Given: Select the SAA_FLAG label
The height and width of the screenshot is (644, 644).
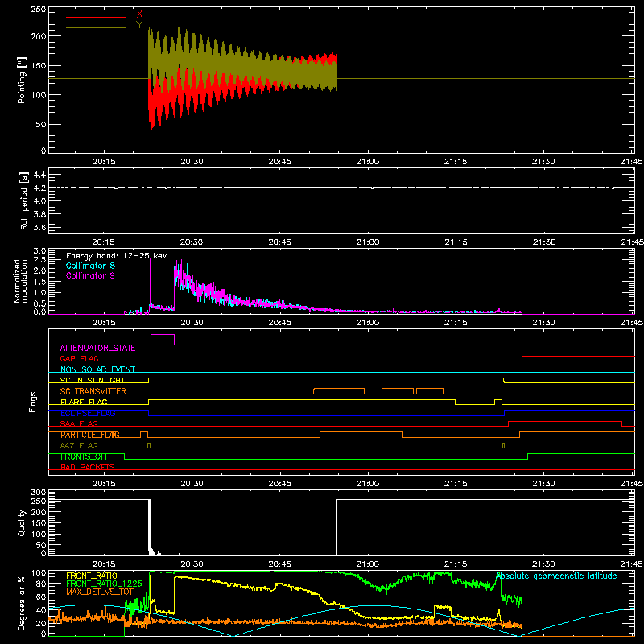Looking at the screenshot, I should pyautogui.click(x=79, y=424).
